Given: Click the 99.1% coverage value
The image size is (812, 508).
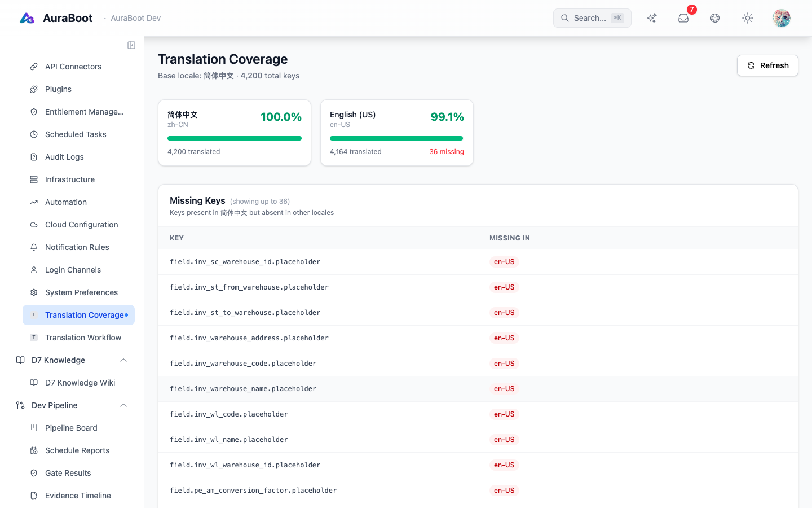Looking at the screenshot, I should (447, 117).
